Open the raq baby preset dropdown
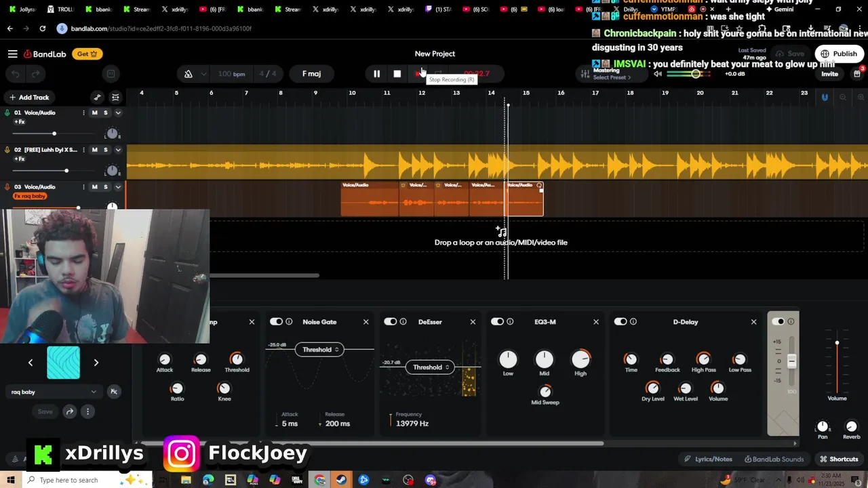 tap(54, 392)
